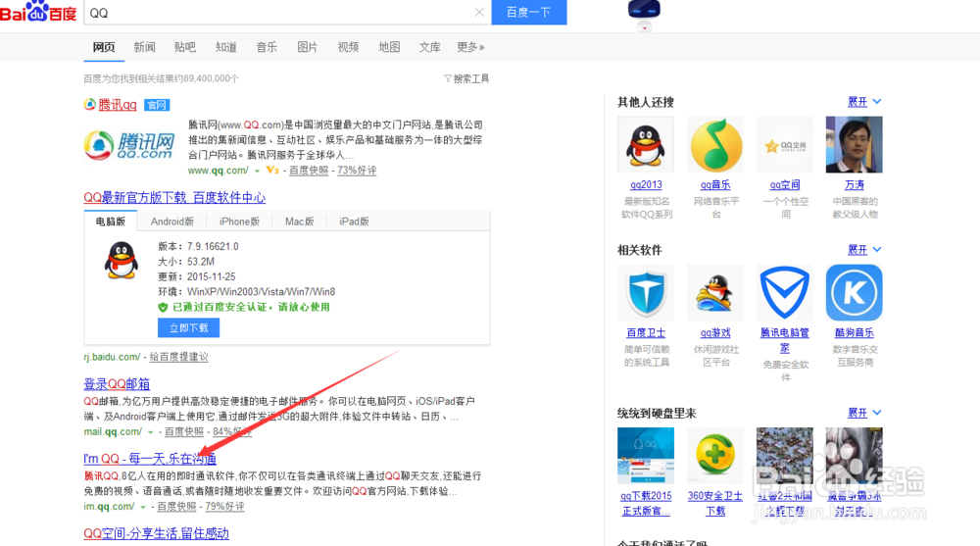The width and height of the screenshot is (980, 546).
Task: Switch to the 新闻 tab
Action: [144, 47]
